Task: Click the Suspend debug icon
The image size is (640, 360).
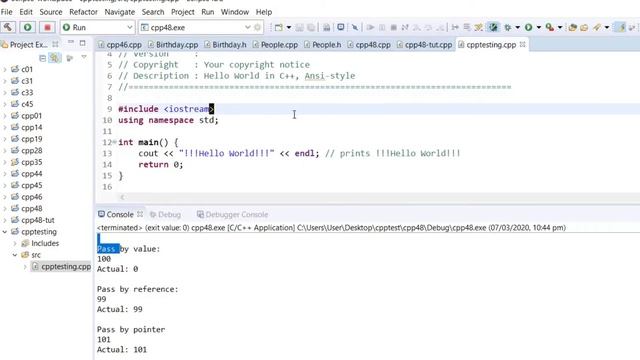Action: (x=382, y=27)
